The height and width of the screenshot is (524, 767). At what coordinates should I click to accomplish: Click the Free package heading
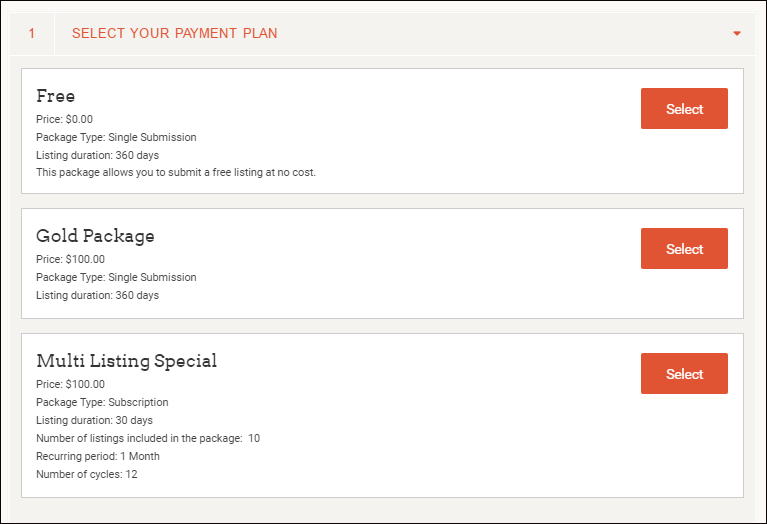(56, 96)
